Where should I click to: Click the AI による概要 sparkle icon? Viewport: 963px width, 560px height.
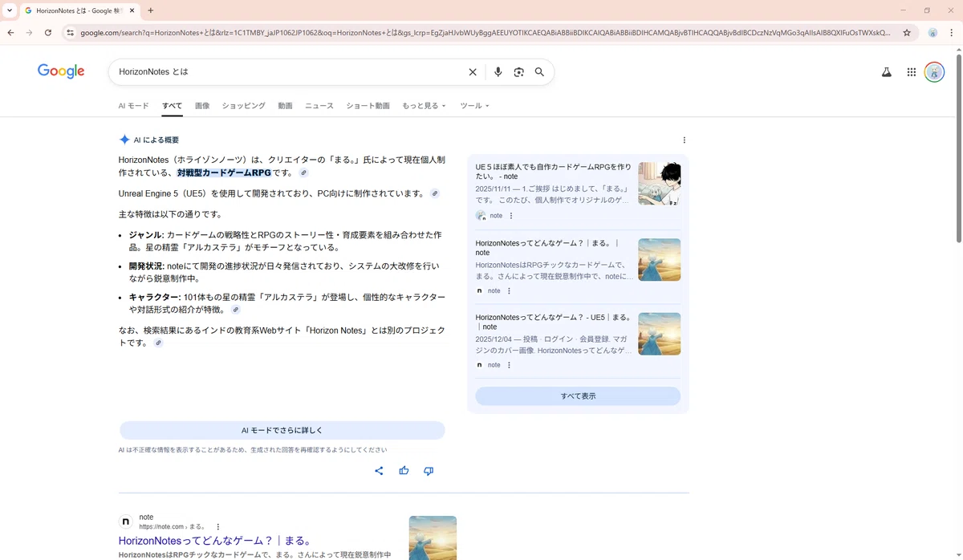(x=124, y=140)
